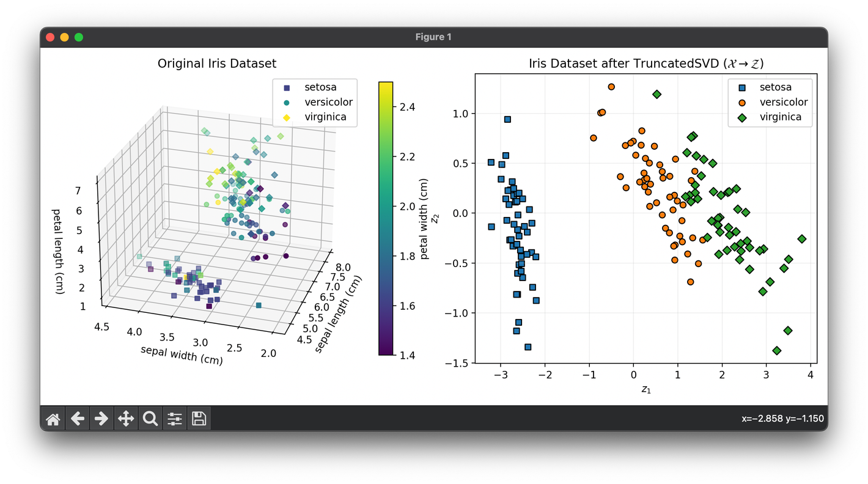Close the Figure 1 window
868x484 pixels.
click(50, 37)
